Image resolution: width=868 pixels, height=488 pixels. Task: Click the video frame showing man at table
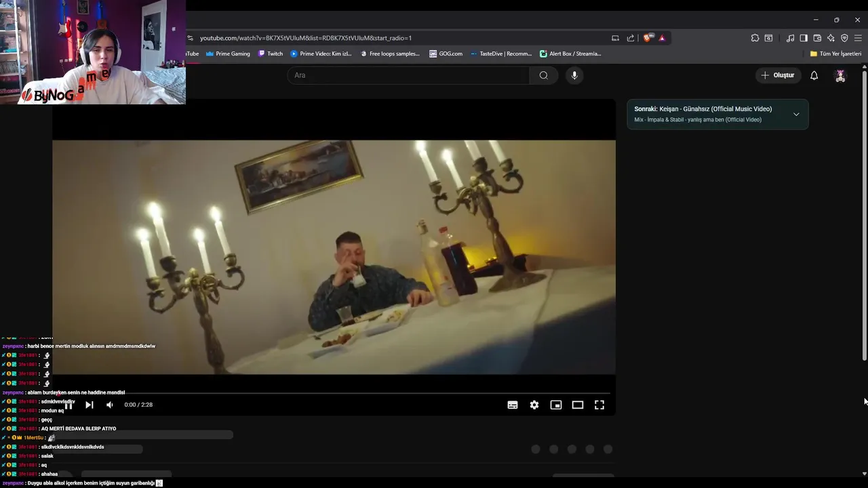(x=334, y=257)
